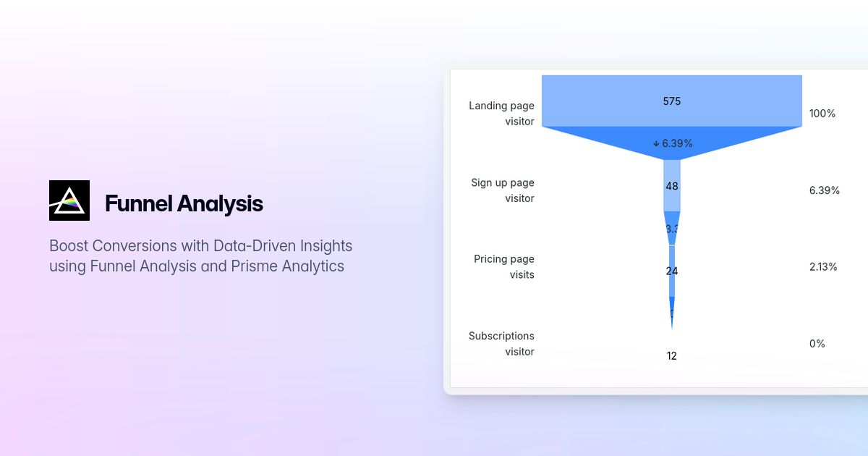The width and height of the screenshot is (868, 456).
Task: Click the narrow drop segment below 48
Action: (x=672, y=228)
